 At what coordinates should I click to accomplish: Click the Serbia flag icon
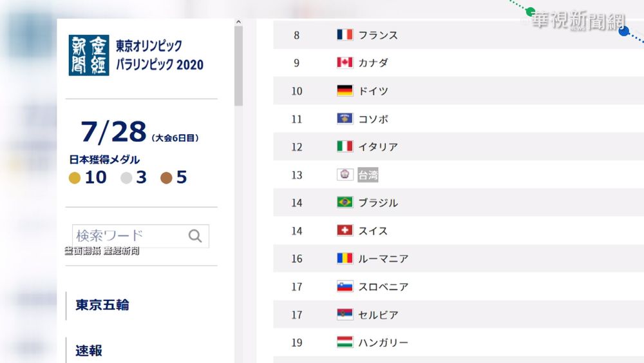[345, 315]
